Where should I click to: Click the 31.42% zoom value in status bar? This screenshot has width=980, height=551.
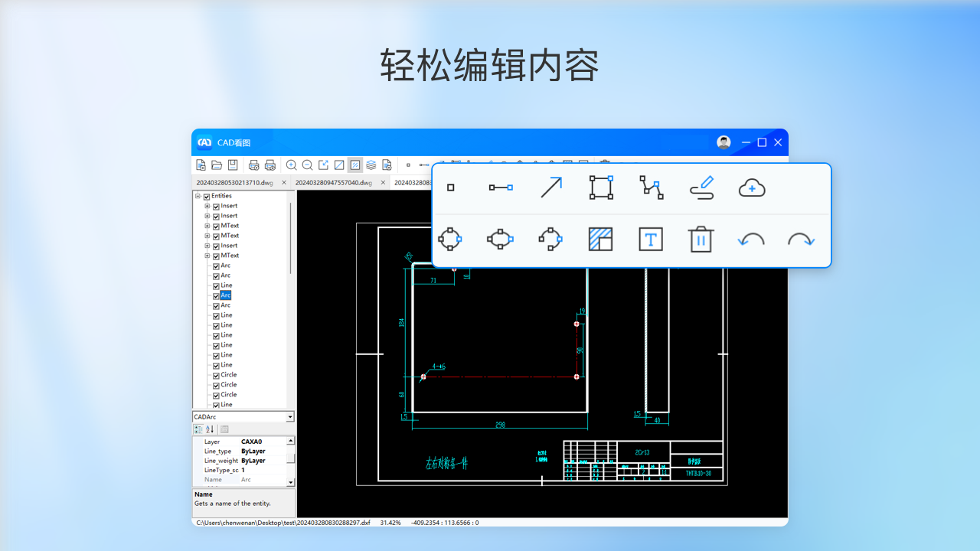[x=390, y=523]
